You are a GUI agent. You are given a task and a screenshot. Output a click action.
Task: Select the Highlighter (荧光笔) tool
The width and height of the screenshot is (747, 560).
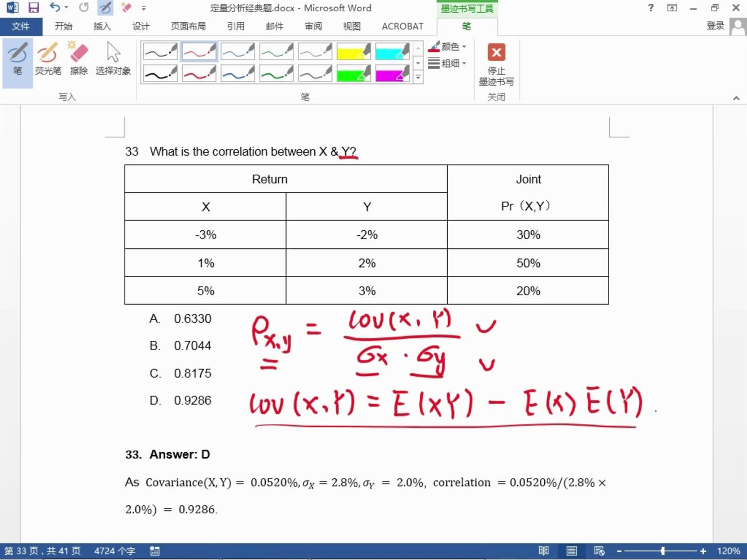click(x=48, y=58)
